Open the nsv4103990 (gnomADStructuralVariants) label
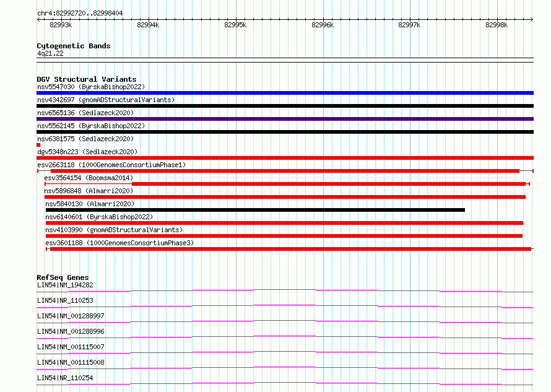Viewport: 551px width, 392px height. (x=114, y=230)
